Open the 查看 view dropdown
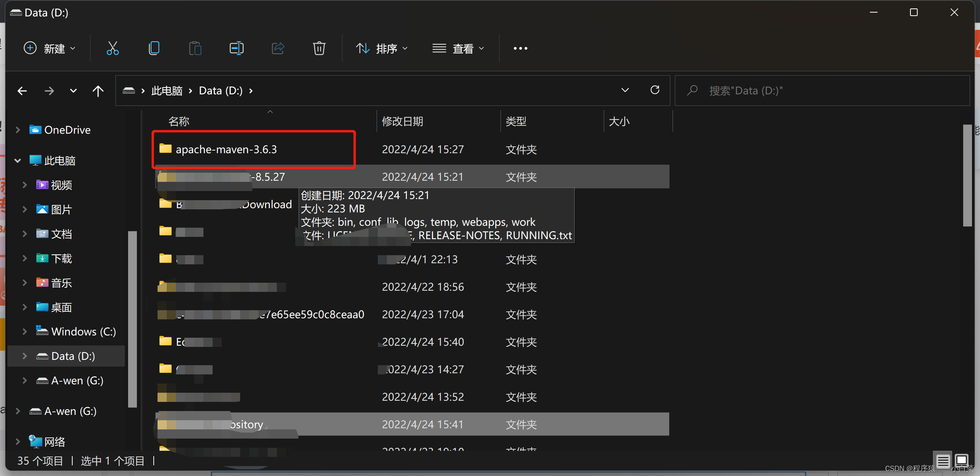The image size is (980, 476). (x=458, y=49)
